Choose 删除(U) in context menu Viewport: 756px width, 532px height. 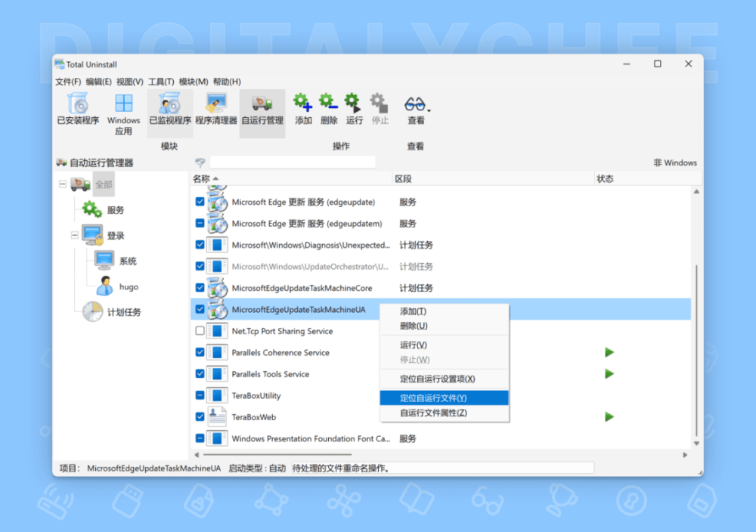(445, 326)
